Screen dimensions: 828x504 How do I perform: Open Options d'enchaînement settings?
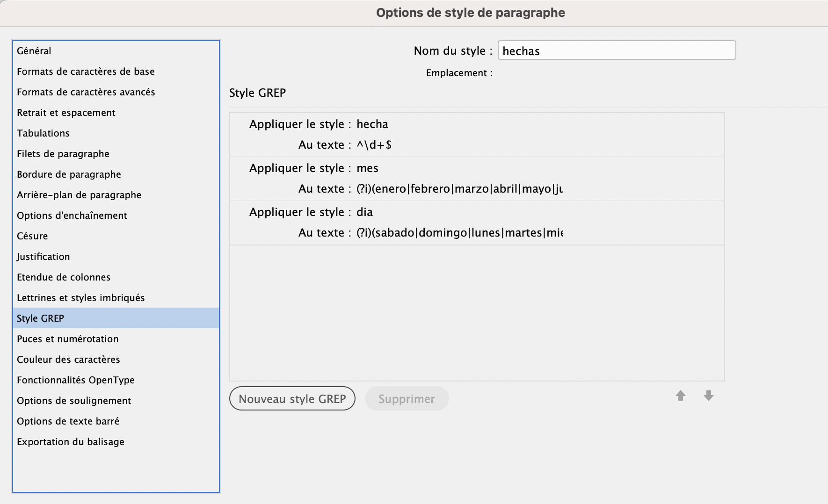pos(72,215)
